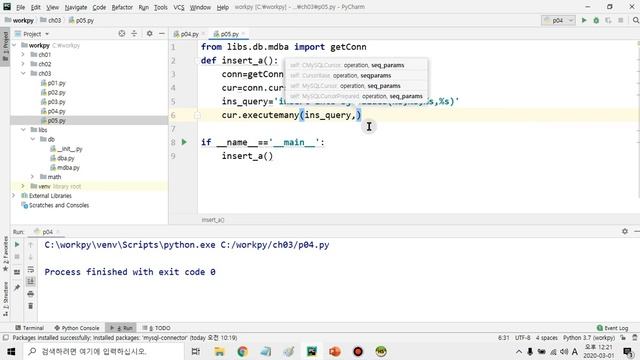Expand the venv library root
The image size is (640, 360).
tap(23, 186)
